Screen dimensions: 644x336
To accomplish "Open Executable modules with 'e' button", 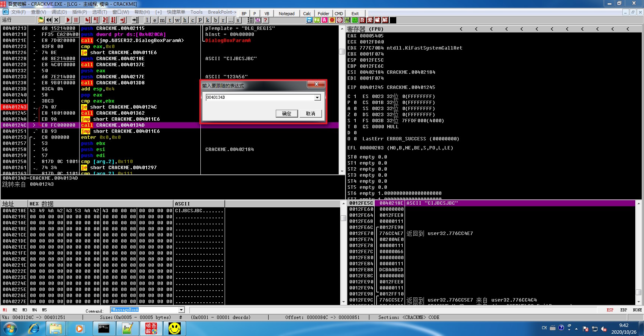I will click(x=155, y=20).
